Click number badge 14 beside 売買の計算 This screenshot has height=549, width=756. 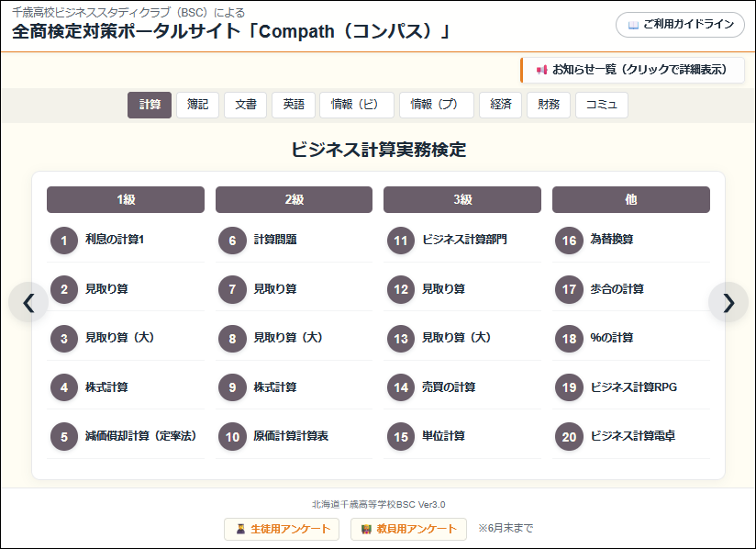[x=401, y=387]
